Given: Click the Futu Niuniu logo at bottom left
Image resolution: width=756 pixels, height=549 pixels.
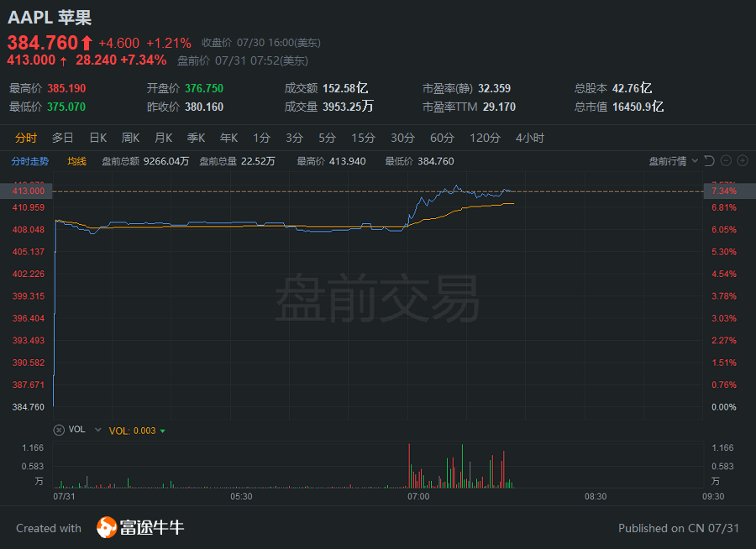Looking at the screenshot, I should tap(139, 529).
